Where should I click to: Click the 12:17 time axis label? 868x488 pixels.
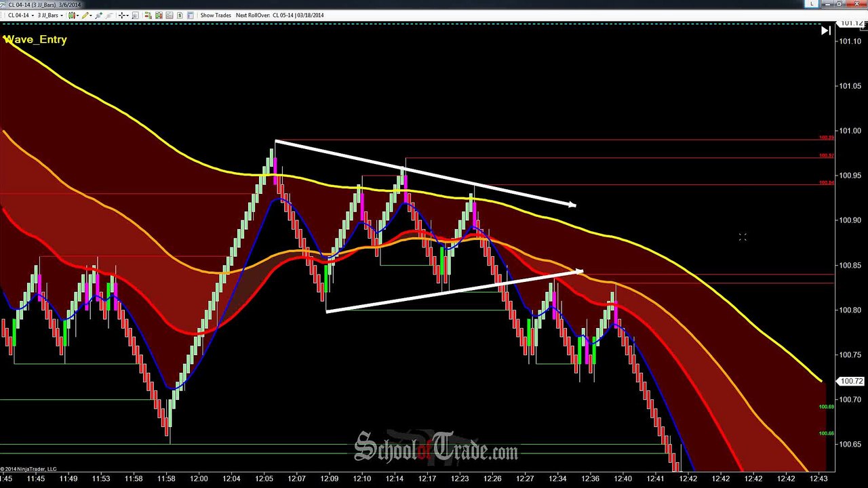tap(427, 479)
